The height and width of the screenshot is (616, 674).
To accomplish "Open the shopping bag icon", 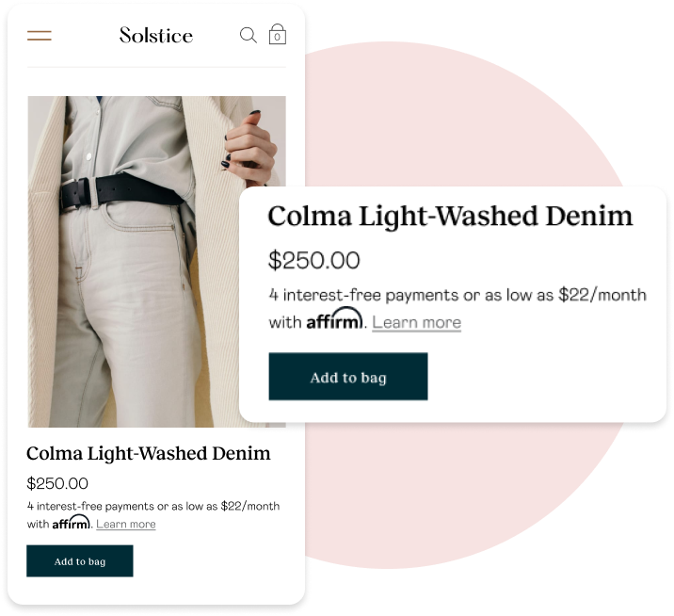I will [278, 34].
